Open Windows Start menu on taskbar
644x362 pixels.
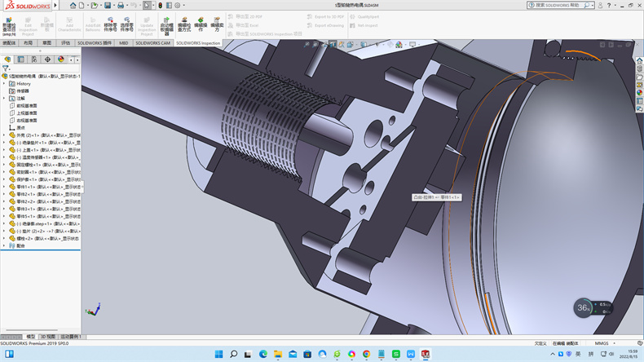218,354
